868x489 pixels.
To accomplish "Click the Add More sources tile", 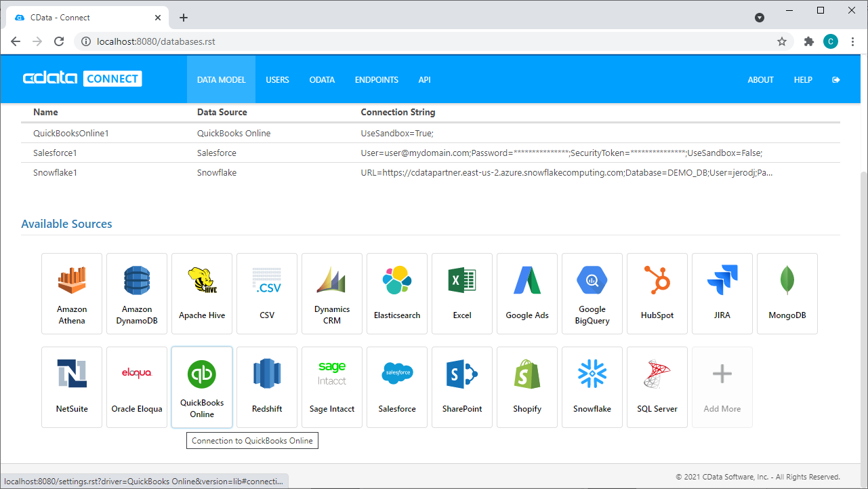I will tap(722, 387).
